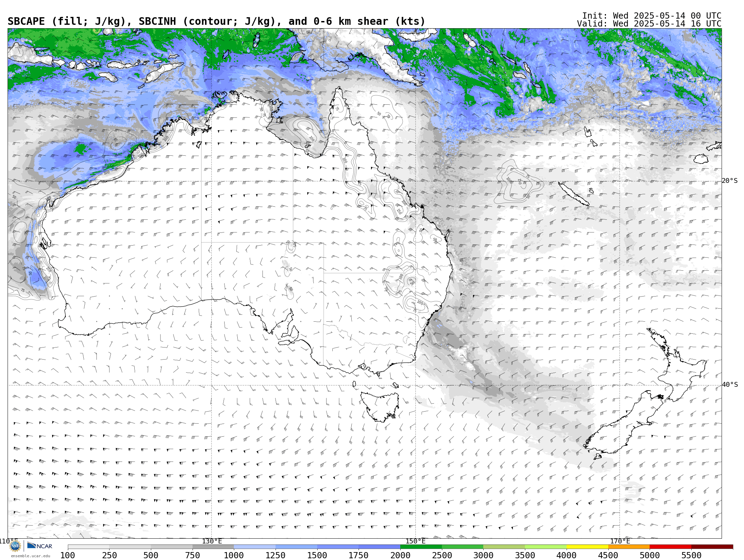Pick the gray 250–500 colorbar segment
This screenshot has height=560, width=744.
pos(130,547)
